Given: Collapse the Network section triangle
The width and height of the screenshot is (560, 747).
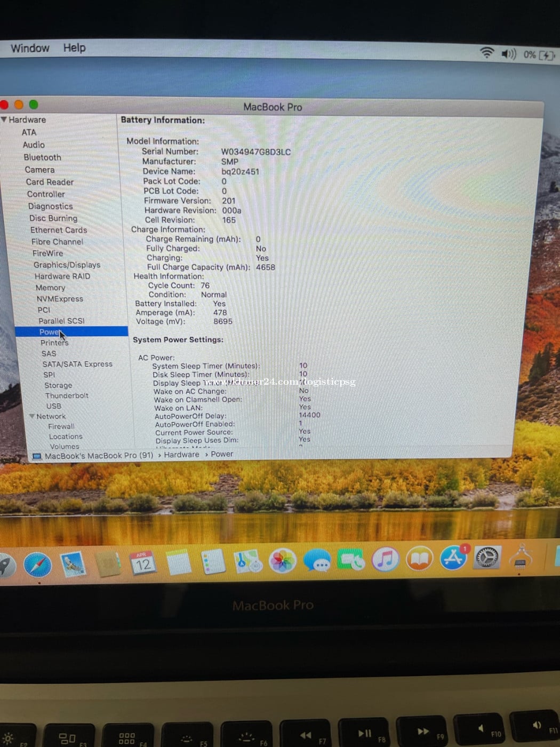Looking at the screenshot, I should (32, 416).
